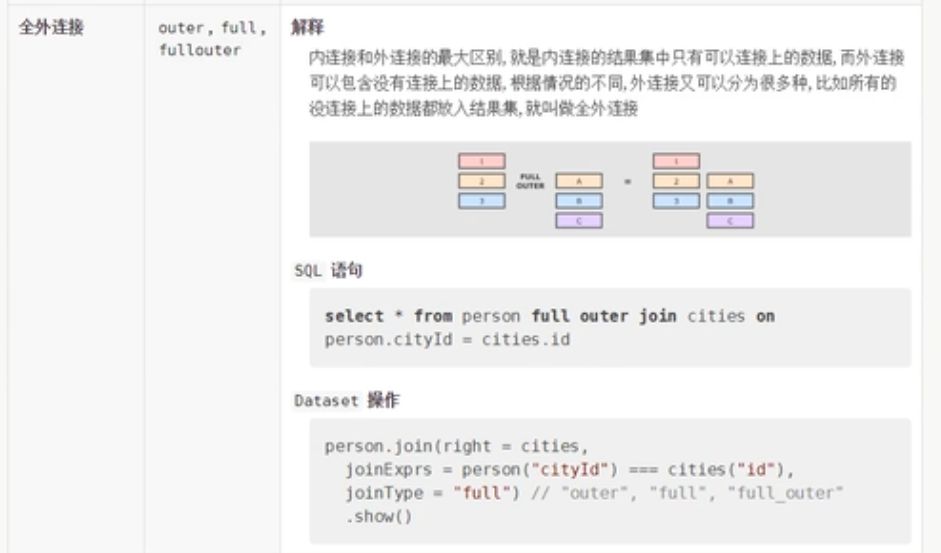Click the 'Dataset 操作' heading
The height and width of the screenshot is (553, 941).
347,400
